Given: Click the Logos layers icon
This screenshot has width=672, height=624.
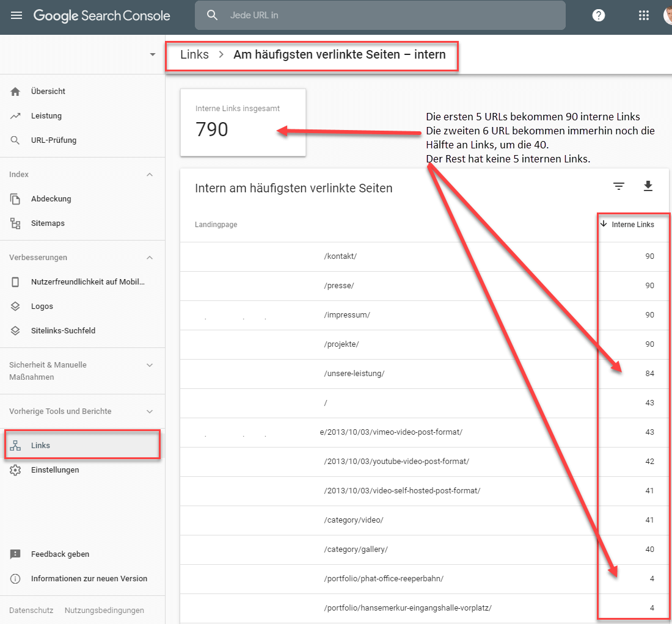Looking at the screenshot, I should pos(15,307).
